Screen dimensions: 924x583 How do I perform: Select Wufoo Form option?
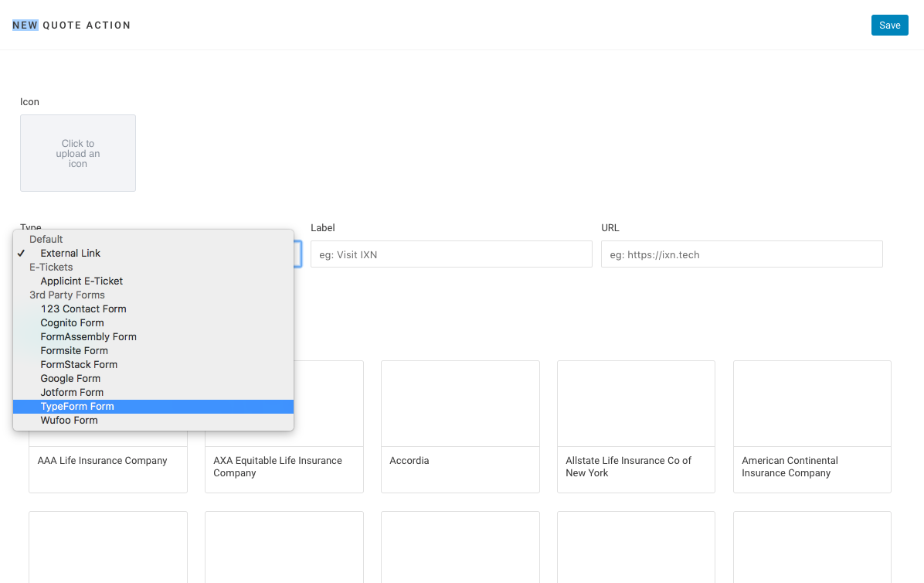[x=153, y=421]
